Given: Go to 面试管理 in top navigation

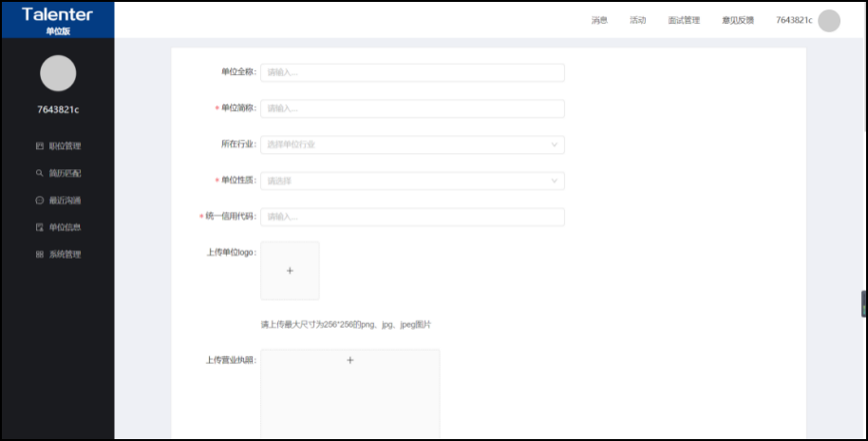Looking at the screenshot, I should point(684,21).
